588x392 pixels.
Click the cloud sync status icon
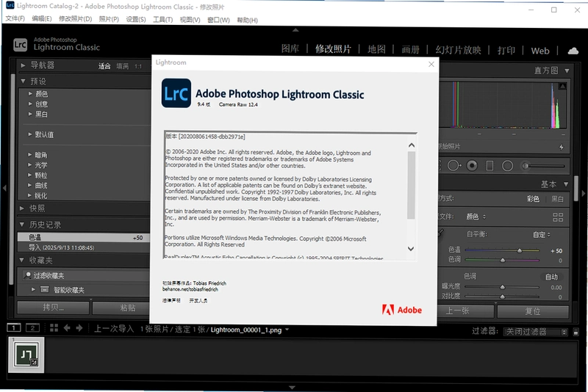[x=573, y=51]
